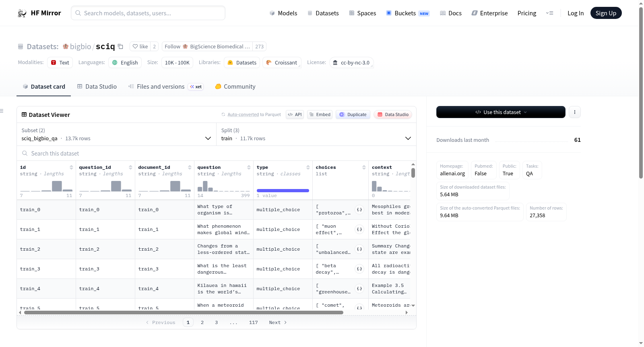Sort by the choices column arrows
The image size is (644, 347).
tap(364, 167)
